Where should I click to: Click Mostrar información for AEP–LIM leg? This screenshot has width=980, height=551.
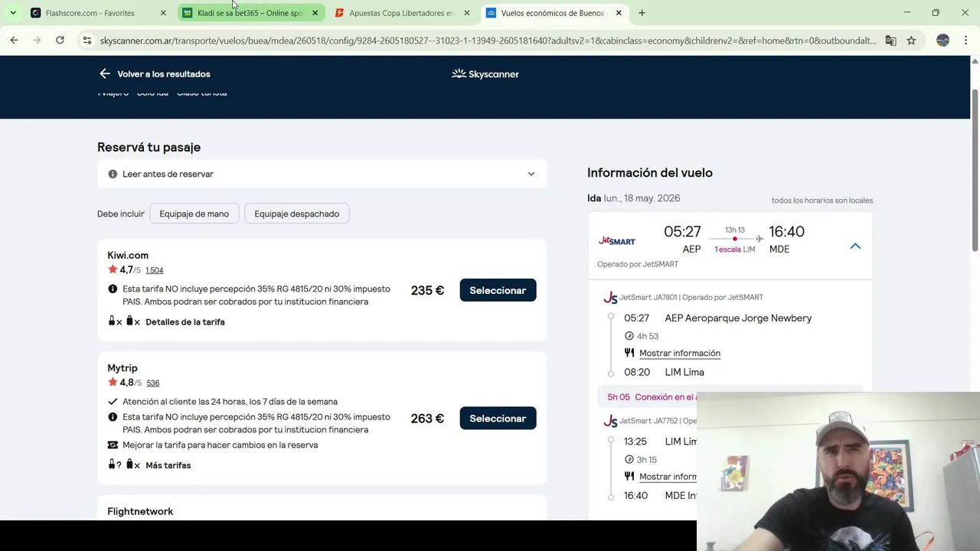(x=680, y=353)
